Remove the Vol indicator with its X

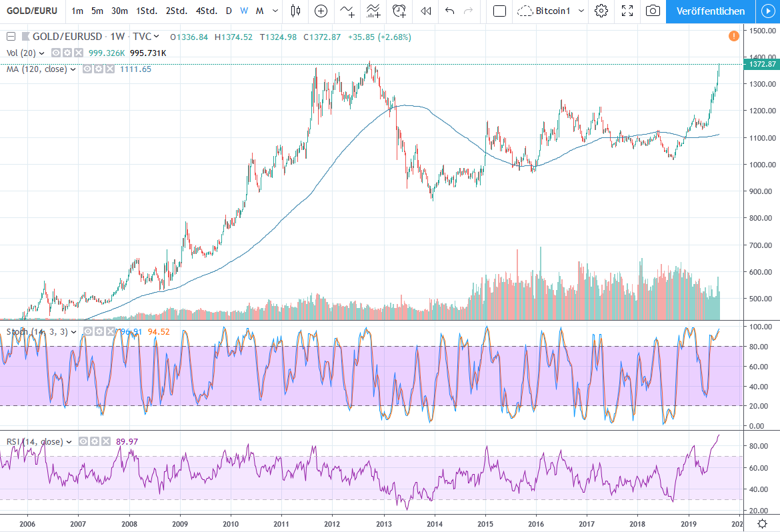tap(78, 53)
